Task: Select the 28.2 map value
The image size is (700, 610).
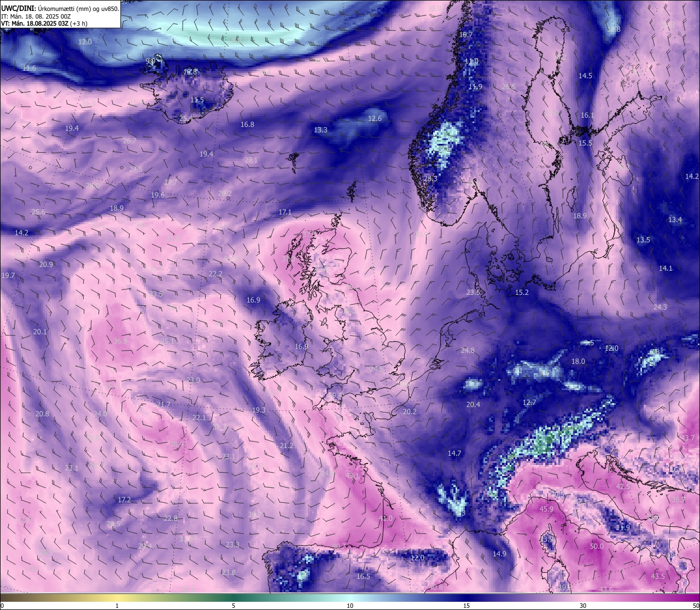Action: point(225,194)
